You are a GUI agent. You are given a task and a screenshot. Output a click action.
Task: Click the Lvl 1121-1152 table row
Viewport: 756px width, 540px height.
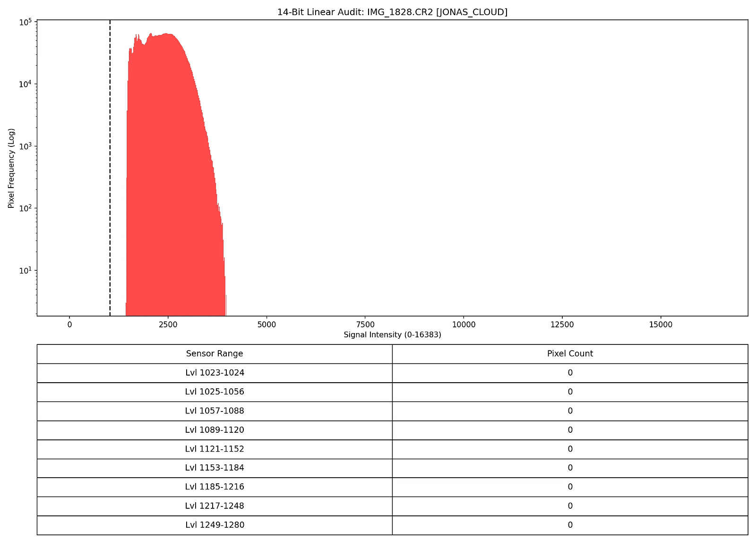tap(215, 449)
